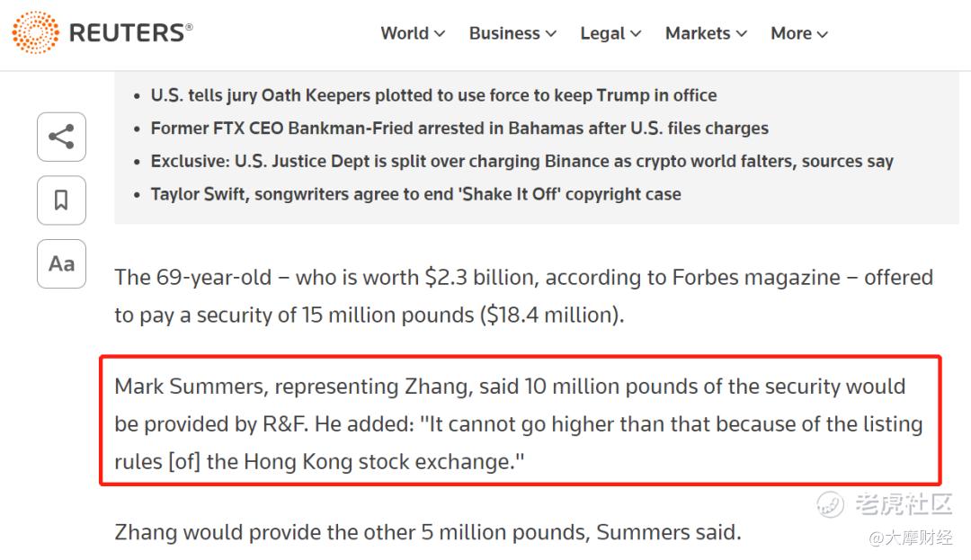The width and height of the screenshot is (971, 560).
Task: Open the Oath Keepers jury story link
Action: click(x=433, y=95)
